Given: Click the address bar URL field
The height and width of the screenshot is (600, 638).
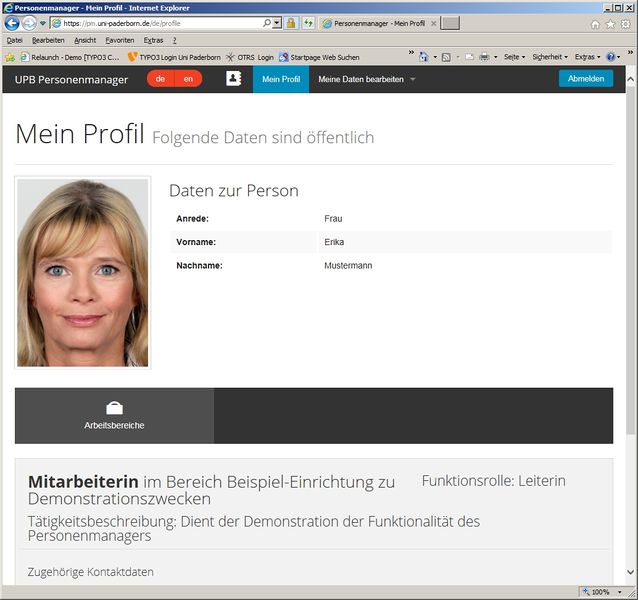Looking at the screenshot, I should pos(161,23).
